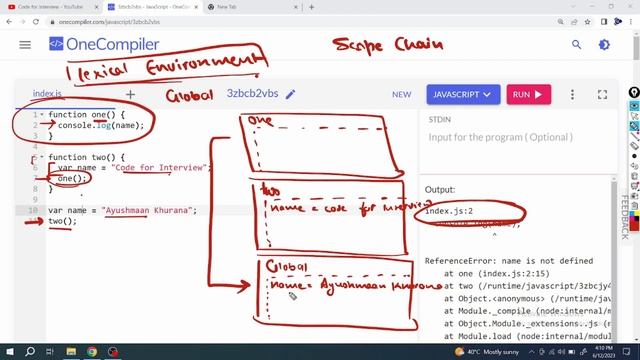Viewport: 640px width, 360px height.
Task: Click the FEEDBACK side tab
Action: pos(625,217)
